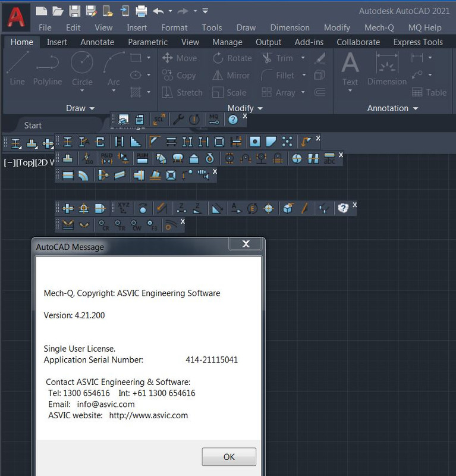Select the Start drawing tab
This screenshot has width=456, height=476.
[33, 126]
